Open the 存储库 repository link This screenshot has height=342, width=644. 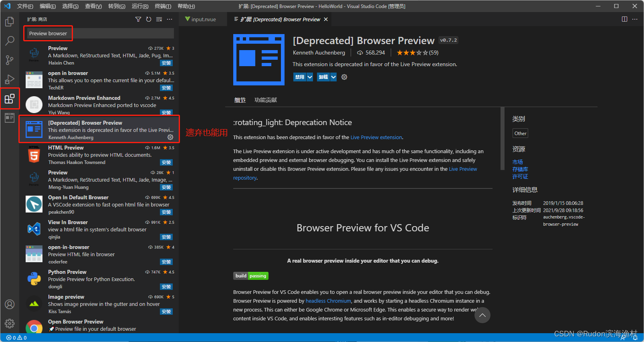tap(520, 169)
